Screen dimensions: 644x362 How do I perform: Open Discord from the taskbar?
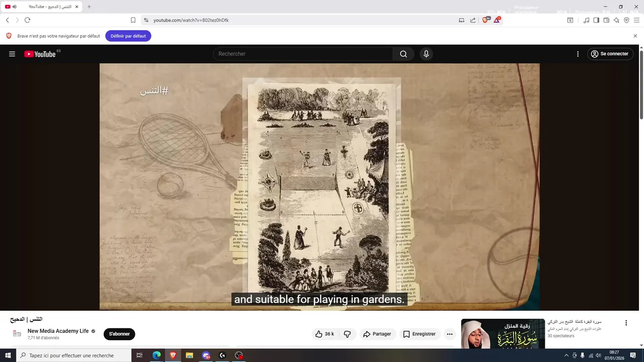pos(206,355)
